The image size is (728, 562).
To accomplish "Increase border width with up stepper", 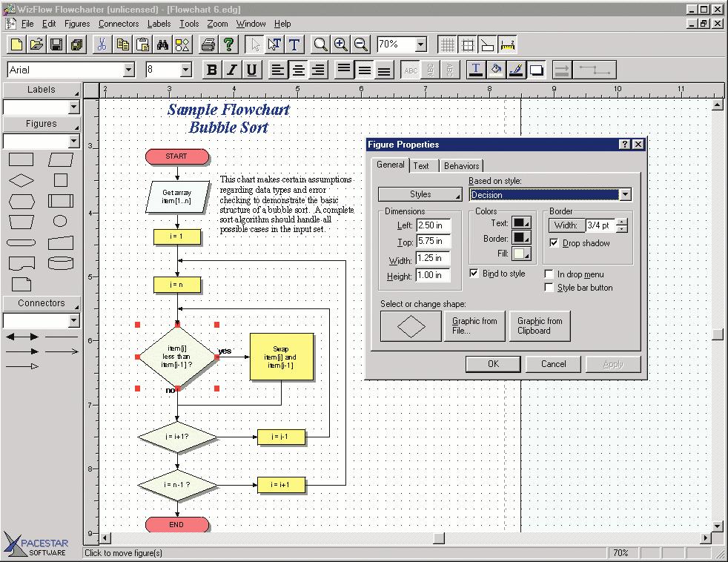I will coord(621,222).
